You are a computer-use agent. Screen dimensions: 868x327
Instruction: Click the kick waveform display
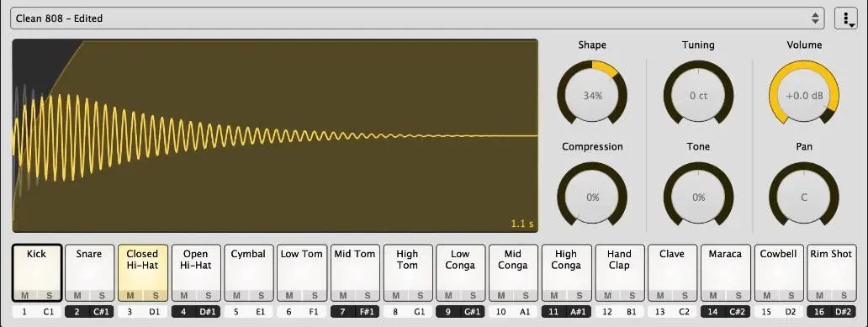275,135
